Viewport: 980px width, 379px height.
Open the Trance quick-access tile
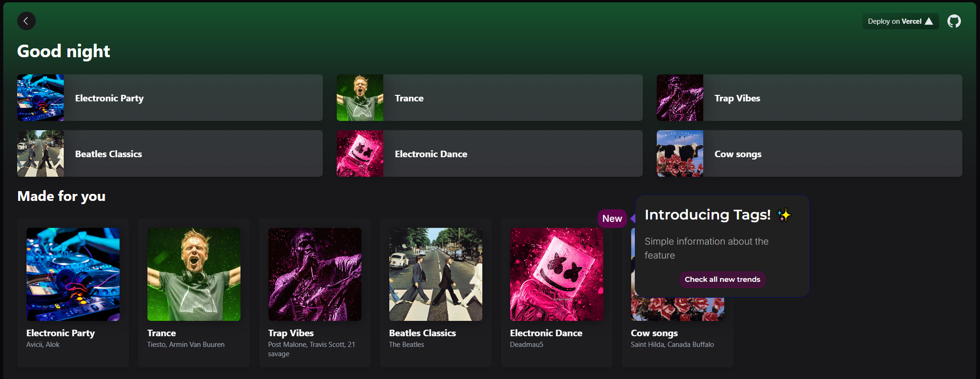(x=489, y=98)
